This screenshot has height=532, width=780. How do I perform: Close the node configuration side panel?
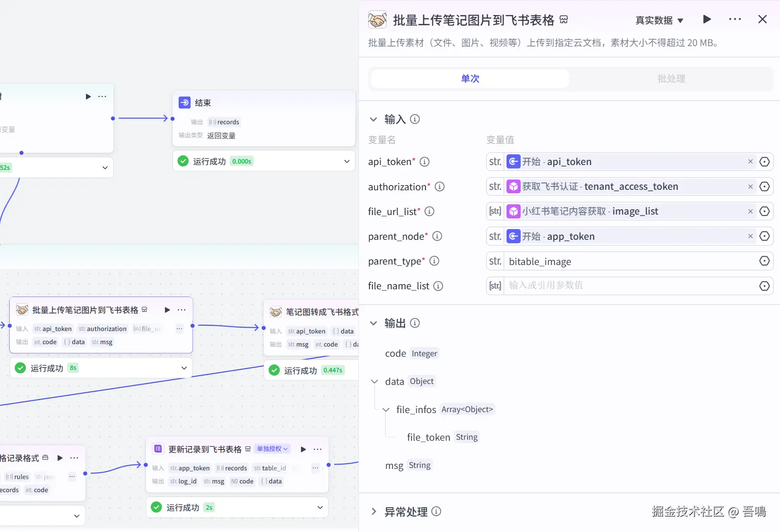[x=763, y=19]
